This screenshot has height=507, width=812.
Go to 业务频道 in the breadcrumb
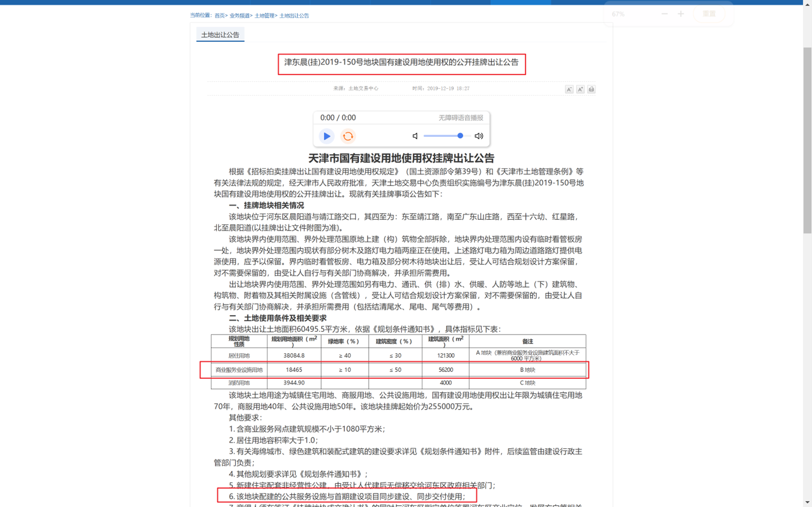click(x=239, y=16)
